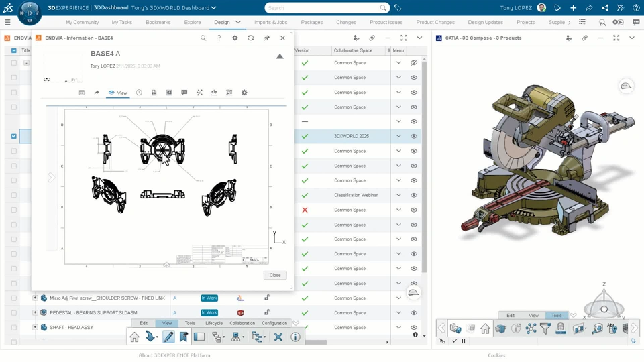644x362 pixels.
Task: Refresh the ENOVIA Information panel
Action: pyautogui.click(x=250, y=38)
